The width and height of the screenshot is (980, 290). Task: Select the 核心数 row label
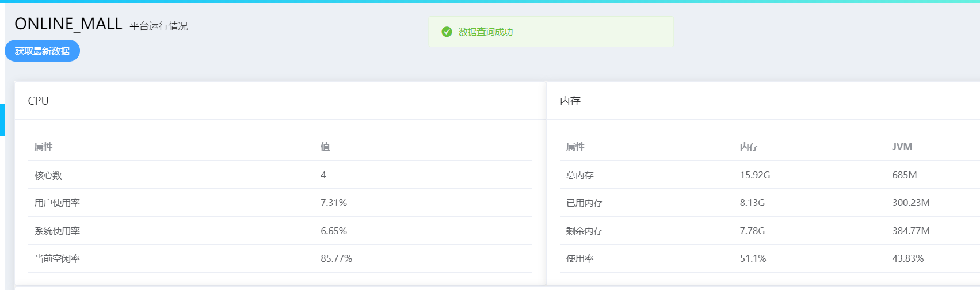click(x=48, y=175)
